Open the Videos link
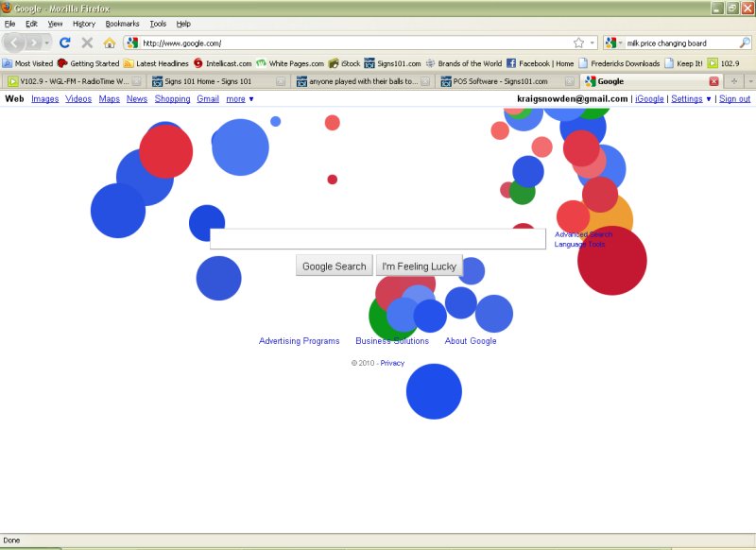The image size is (756, 550). [78, 99]
